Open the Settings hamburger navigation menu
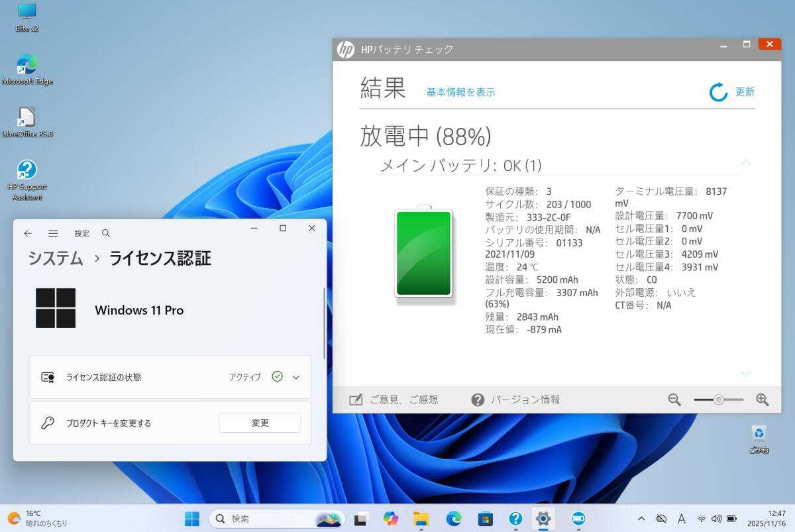Image resolution: width=795 pixels, height=532 pixels. click(x=53, y=233)
